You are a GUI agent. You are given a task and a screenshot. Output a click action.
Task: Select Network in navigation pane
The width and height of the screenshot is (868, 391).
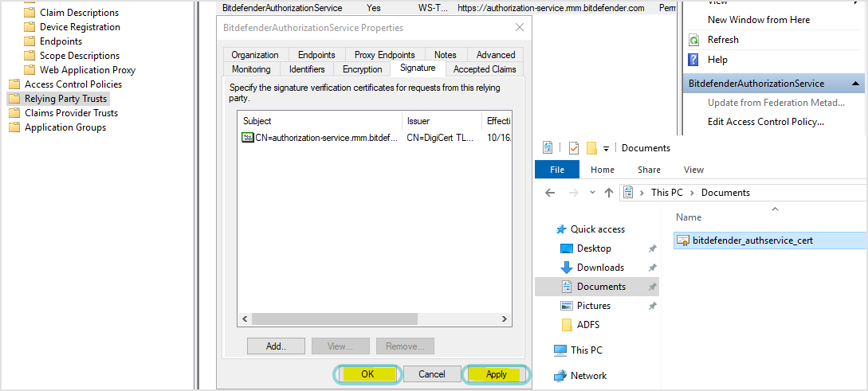coord(588,376)
